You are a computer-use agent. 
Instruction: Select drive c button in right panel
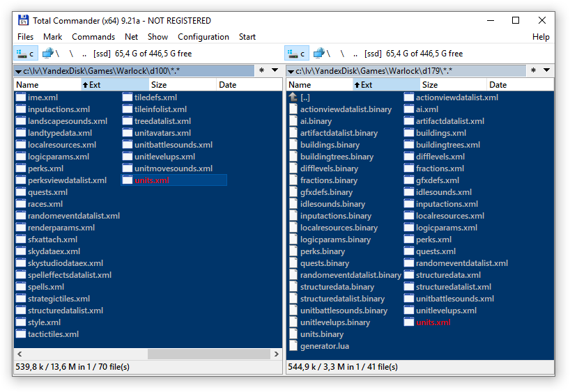coord(297,54)
